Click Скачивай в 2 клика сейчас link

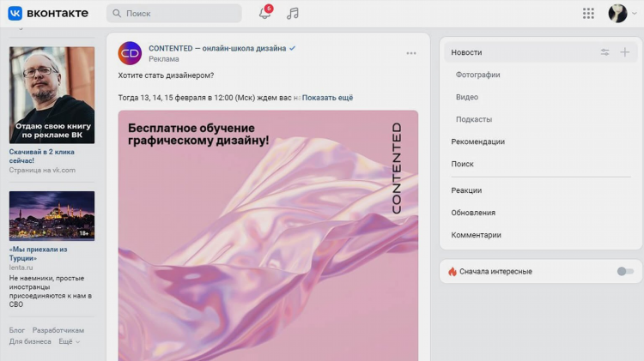pos(42,156)
